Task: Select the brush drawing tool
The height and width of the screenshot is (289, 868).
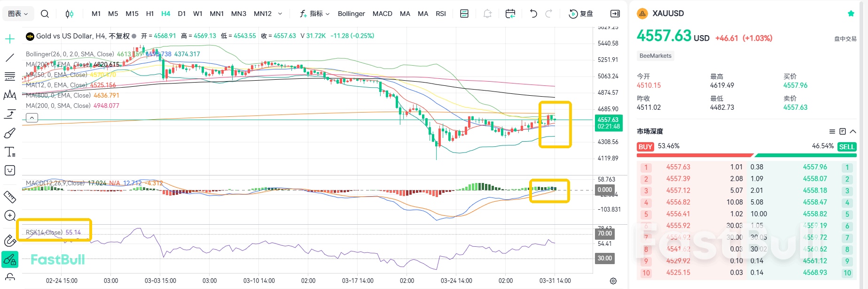Action: (x=9, y=134)
